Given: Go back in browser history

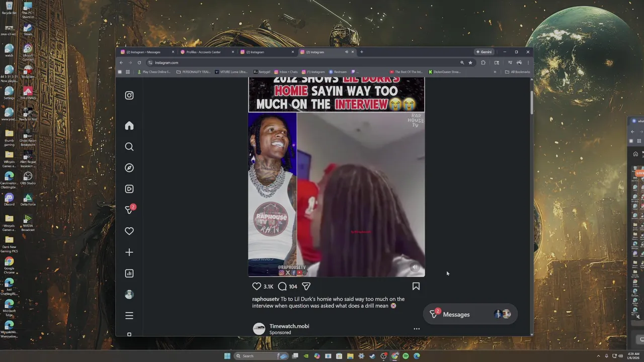Looking at the screenshot, I should [121, 62].
